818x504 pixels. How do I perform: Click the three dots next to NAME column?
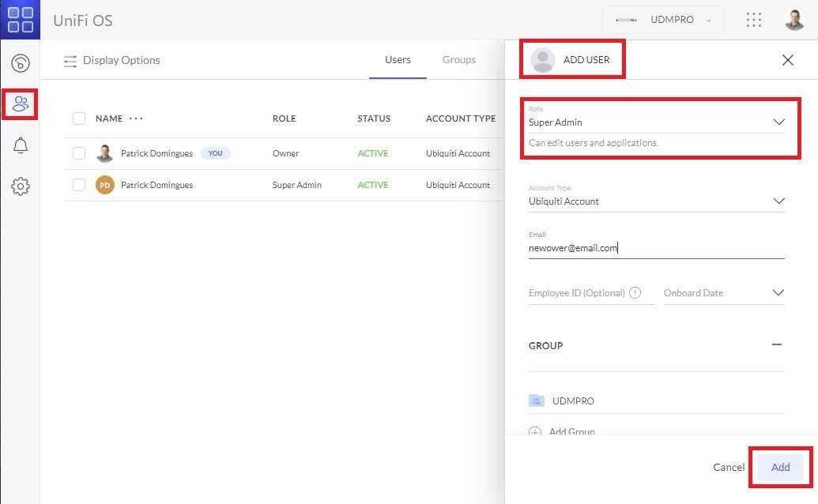tap(136, 118)
